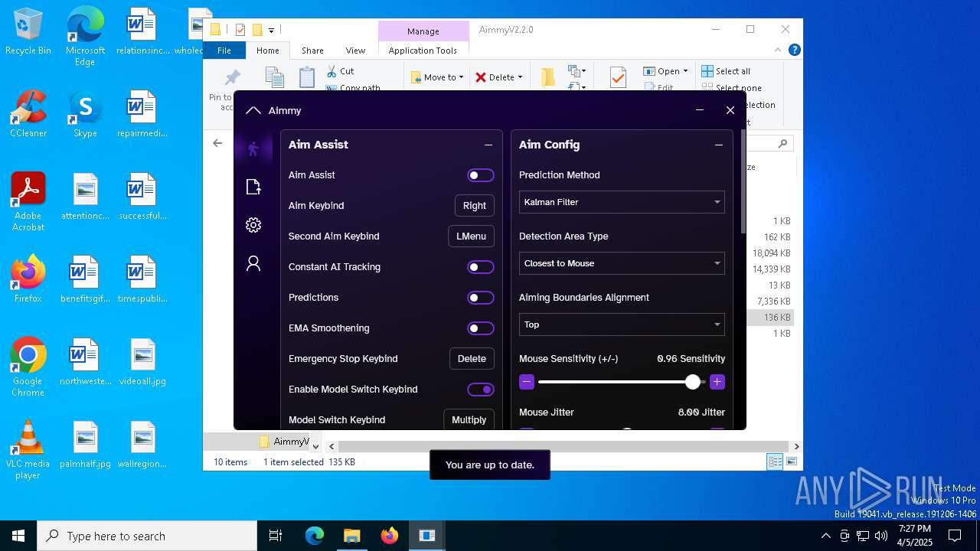The image size is (980, 551).
Task: Open the File tab in Explorer
Action: [224, 51]
